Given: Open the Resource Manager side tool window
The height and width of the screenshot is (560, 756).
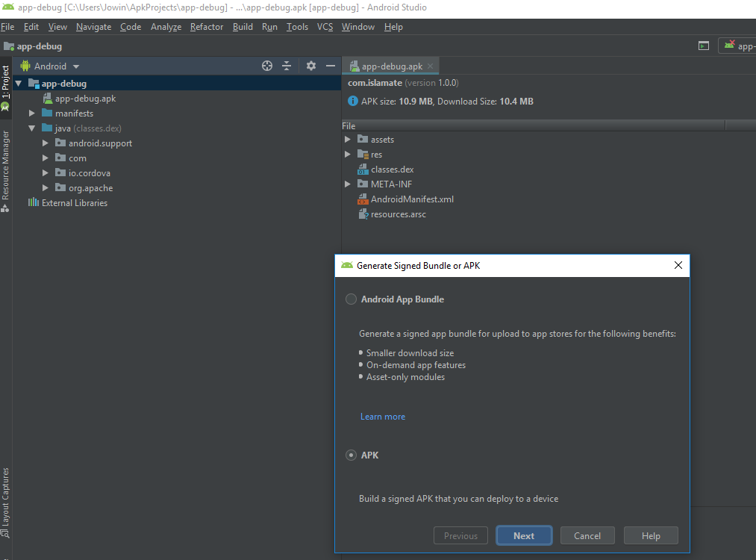Looking at the screenshot, I should pyautogui.click(x=5, y=171).
